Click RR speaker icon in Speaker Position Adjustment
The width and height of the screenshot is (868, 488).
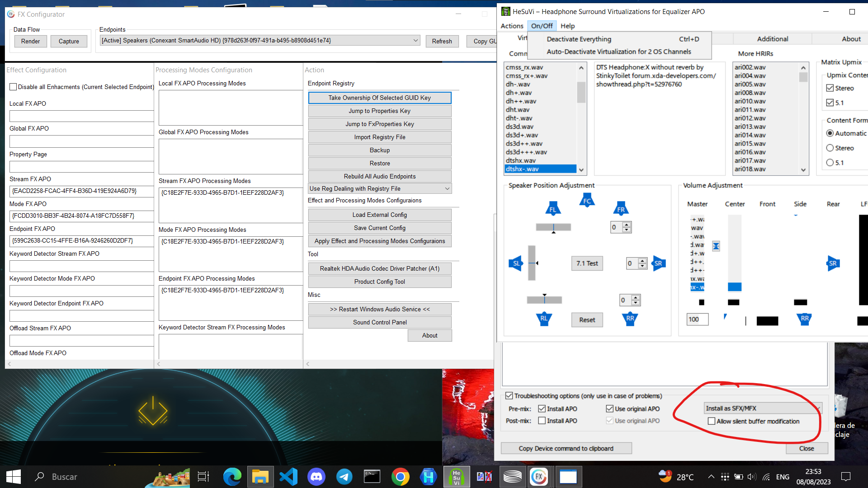(630, 319)
